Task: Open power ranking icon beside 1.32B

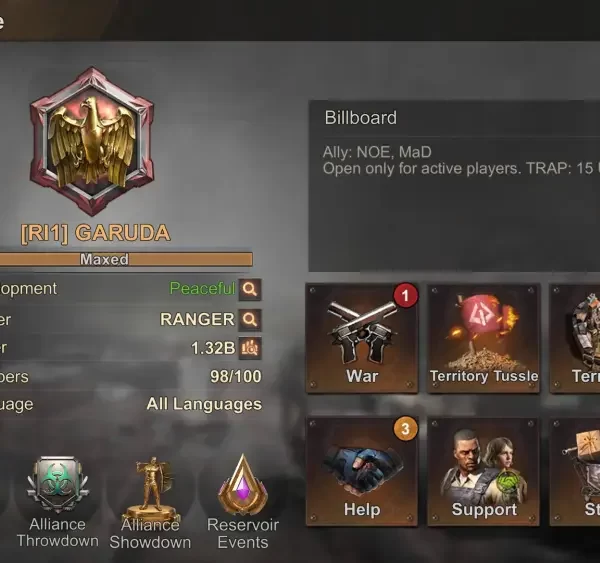Action: pyautogui.click(x=250, y=348)
